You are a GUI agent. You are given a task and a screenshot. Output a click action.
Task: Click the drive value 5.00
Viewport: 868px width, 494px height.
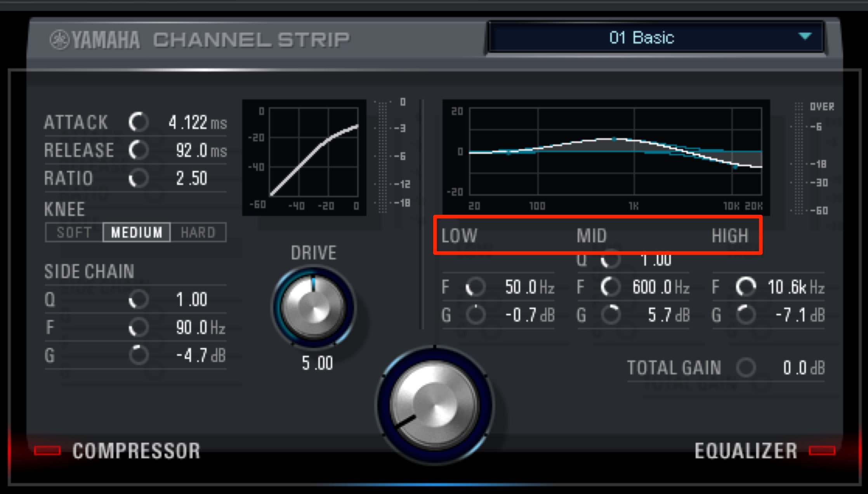coord(318,363)
